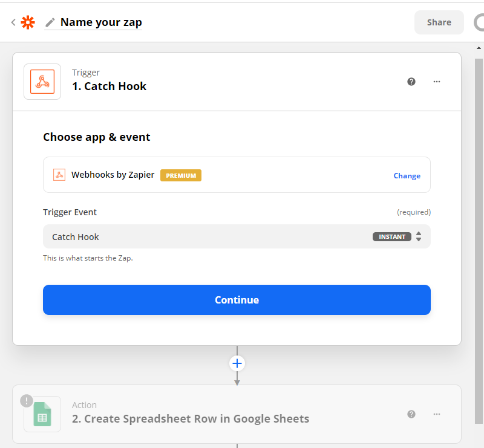Click the '1. Catch Hook' step heading
Viewport: 484px width, 448px height.
coord(109,86)
